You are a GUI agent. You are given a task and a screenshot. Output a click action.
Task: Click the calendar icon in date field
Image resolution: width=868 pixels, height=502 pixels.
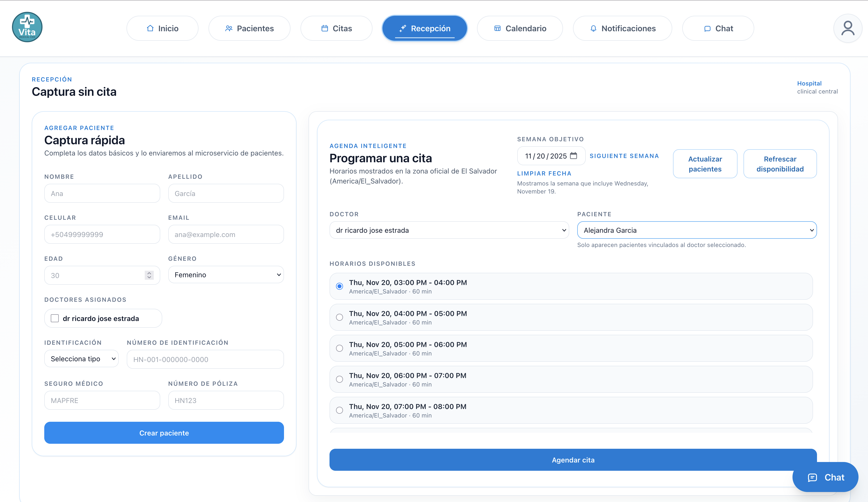pyautogui.click(x=573, y=156)
